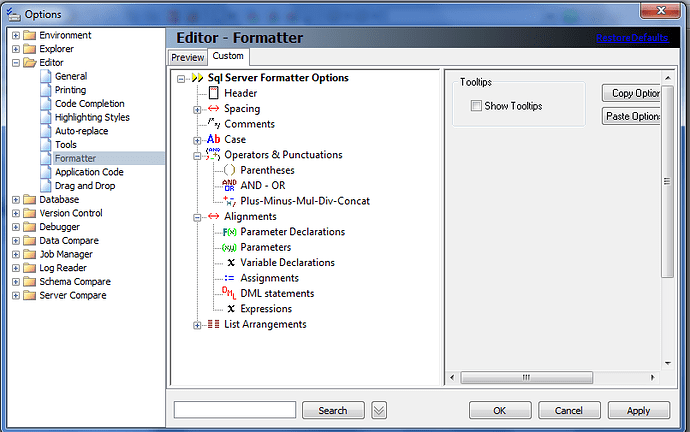
Task: Click the RestoreDefaults link
Action: point(632,38)
